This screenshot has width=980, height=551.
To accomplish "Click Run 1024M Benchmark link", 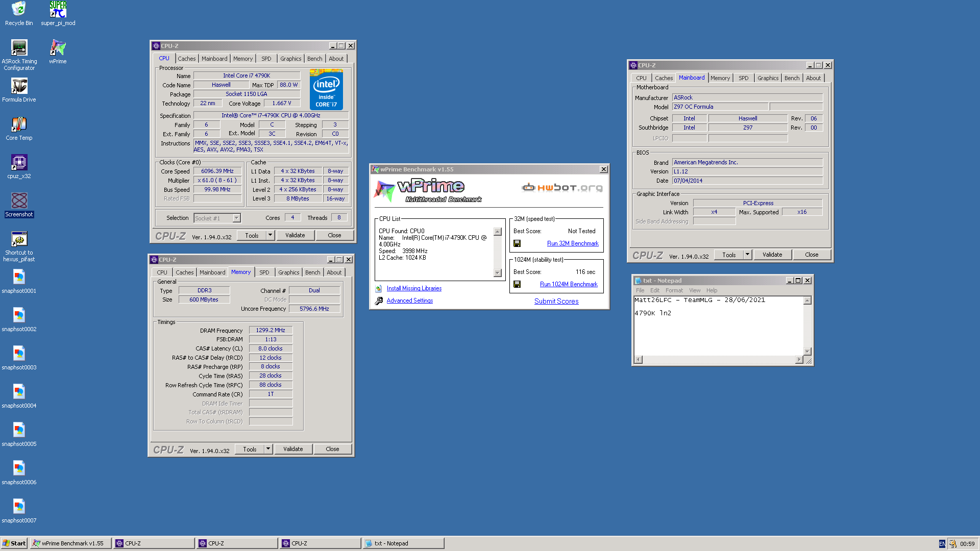I will (569, 284).
